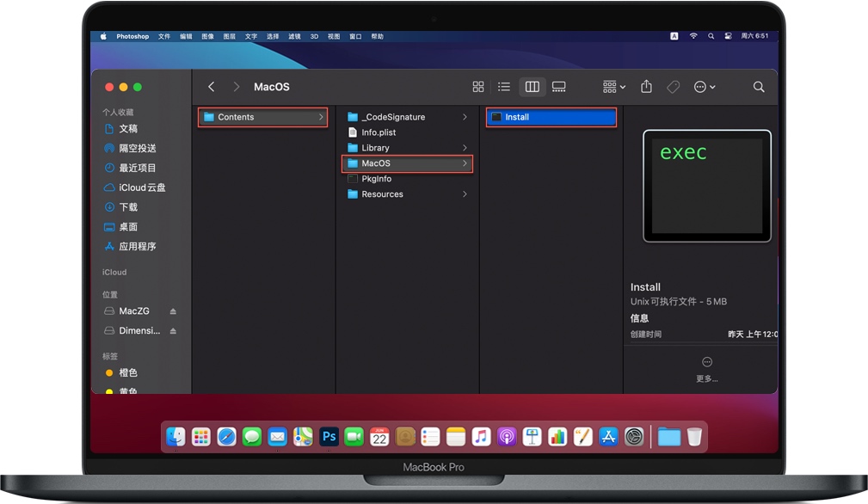Toggle gallery view in the toolbar

pos(558,86)
